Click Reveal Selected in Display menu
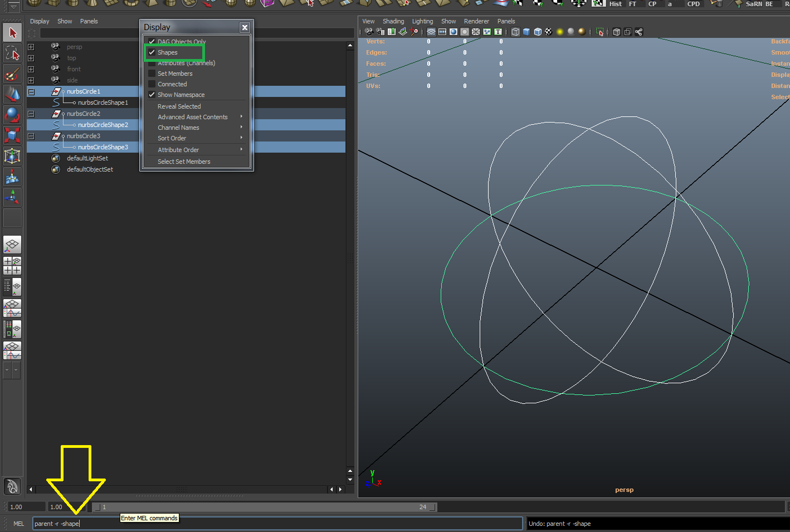Screen dimensions: 790x532 [179, 106]
